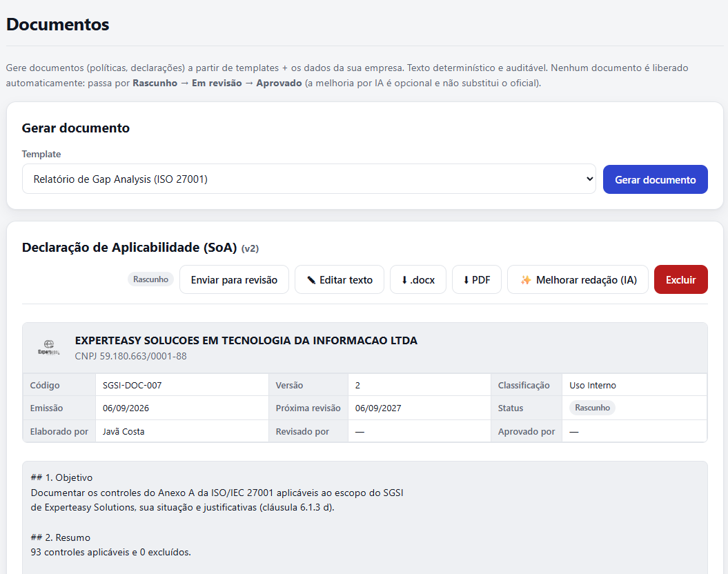Click the Código label cell

pos(59,385)
